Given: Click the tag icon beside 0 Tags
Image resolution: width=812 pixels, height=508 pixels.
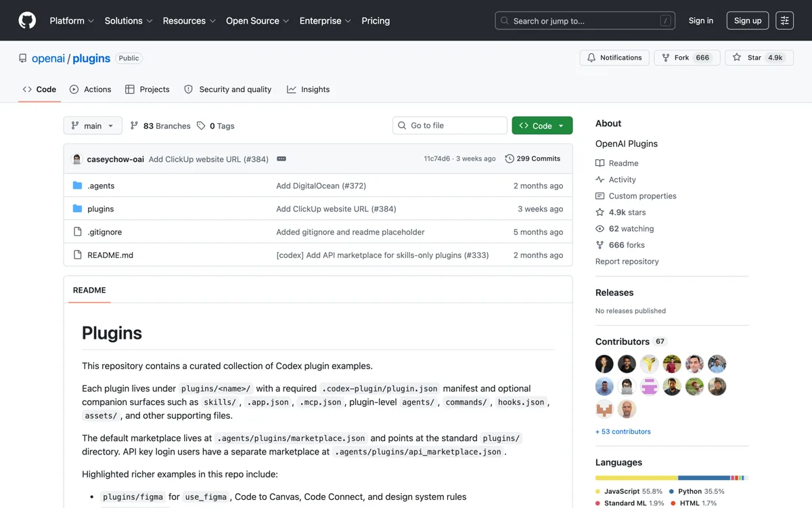Looking at the screenshot, I should [x=201, y=126].
